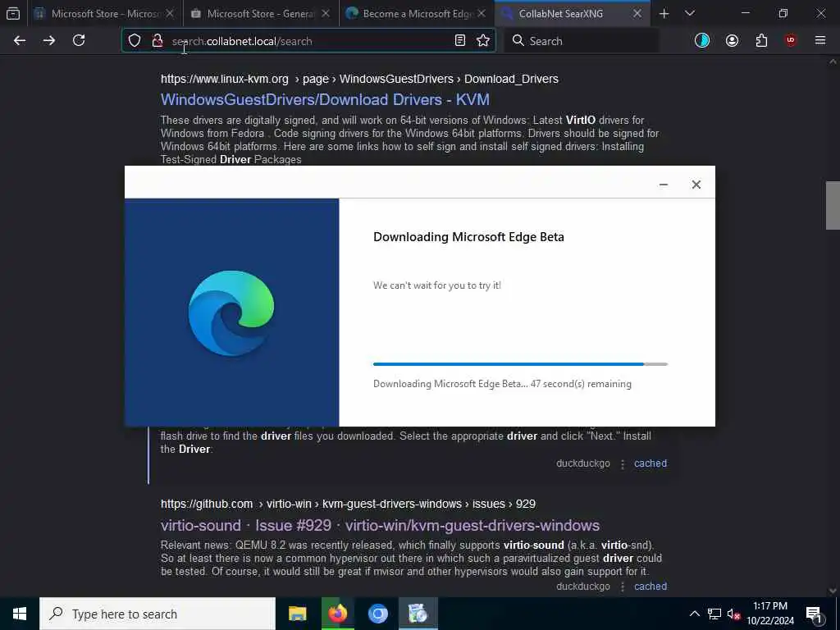Open the Firefox account profile icon
The width and height of the screenshot is (840, 630).
(x=732, y=40)
